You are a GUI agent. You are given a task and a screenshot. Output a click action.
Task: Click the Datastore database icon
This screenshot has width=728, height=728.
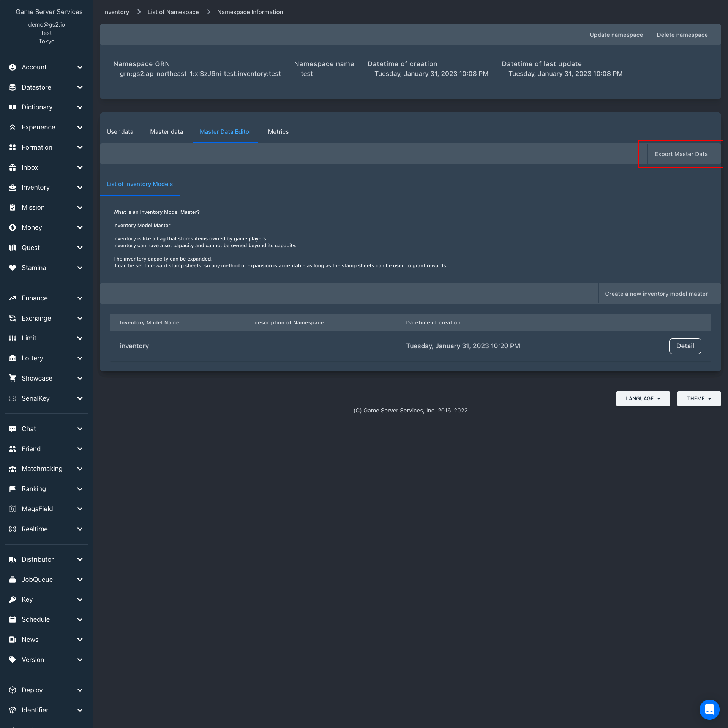coord(13,87)
